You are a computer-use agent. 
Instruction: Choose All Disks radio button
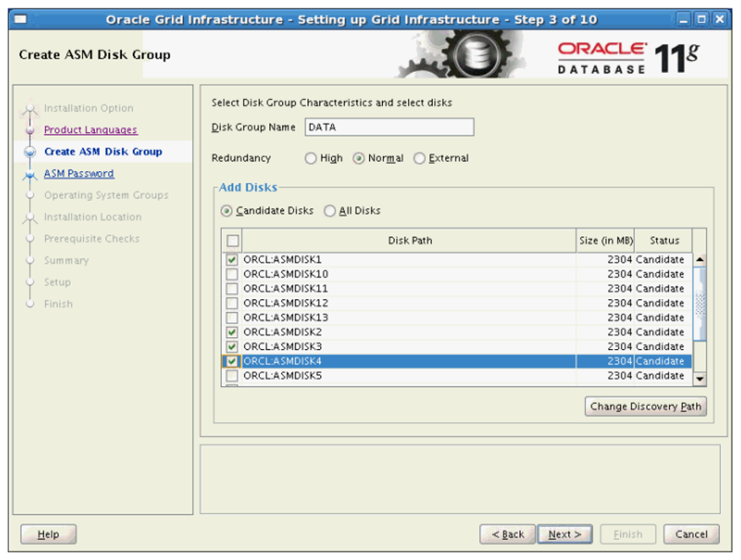click(329, 211)
